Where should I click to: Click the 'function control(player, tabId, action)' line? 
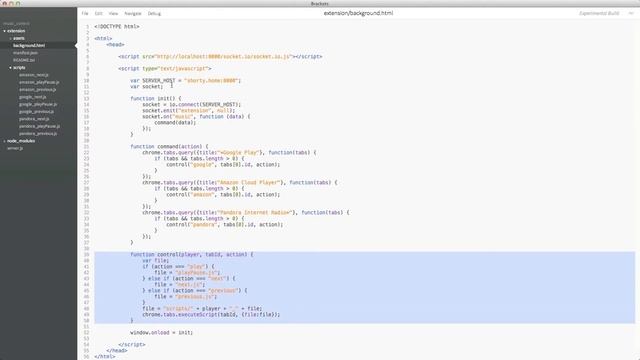[192, 254]
